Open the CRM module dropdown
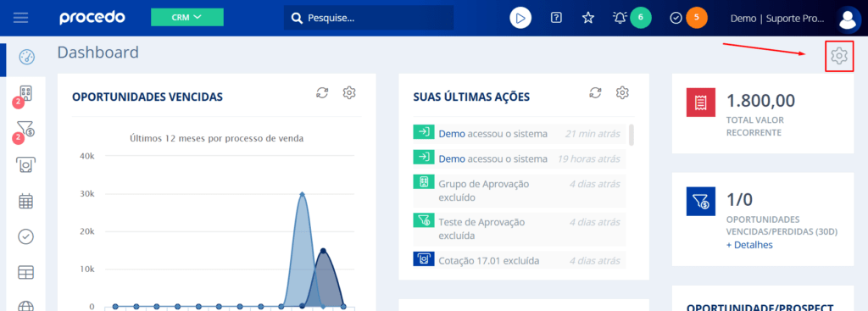 187,17
